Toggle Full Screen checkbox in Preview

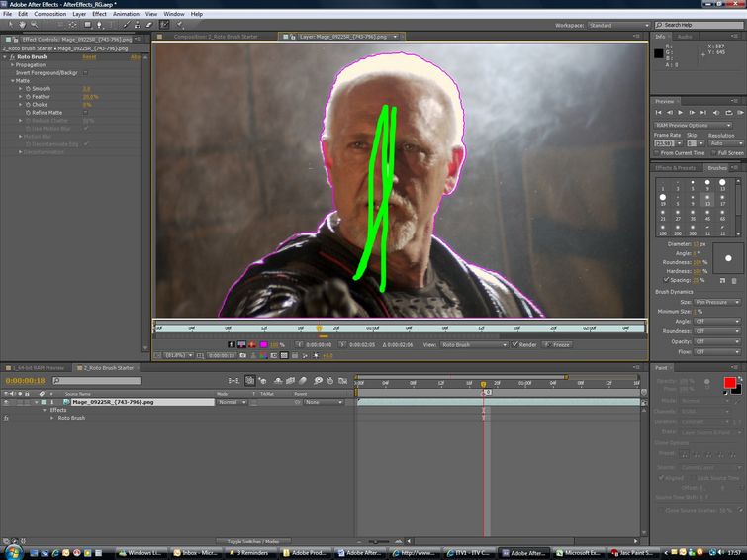pos(714,153)
